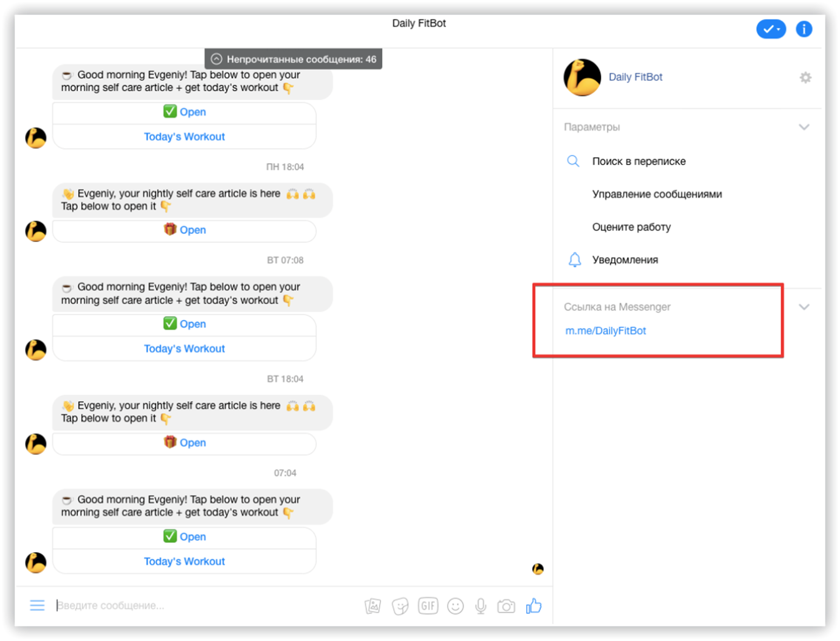Click the Daily FitBot name link in sidebar

[x=635, y=77]
